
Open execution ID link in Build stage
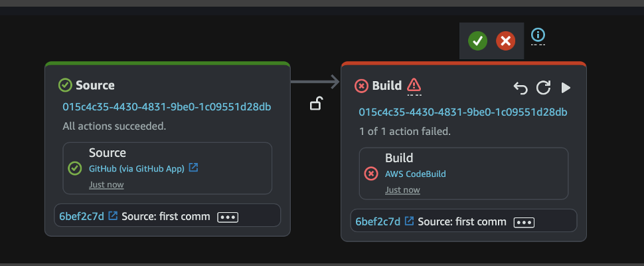click(x=463, y=112)
